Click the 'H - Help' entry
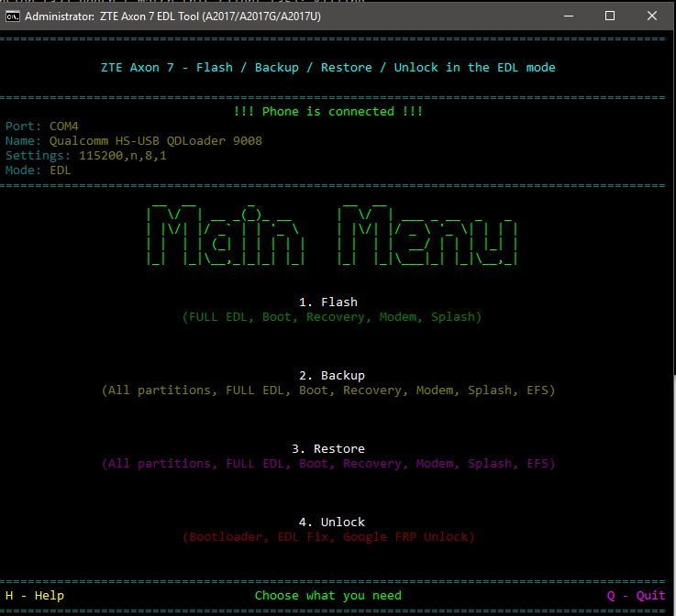Screen dimensions: 676x616 (35, 596)
